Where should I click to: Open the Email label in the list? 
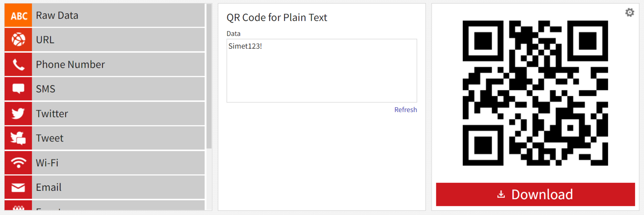[x=49, y=187]
